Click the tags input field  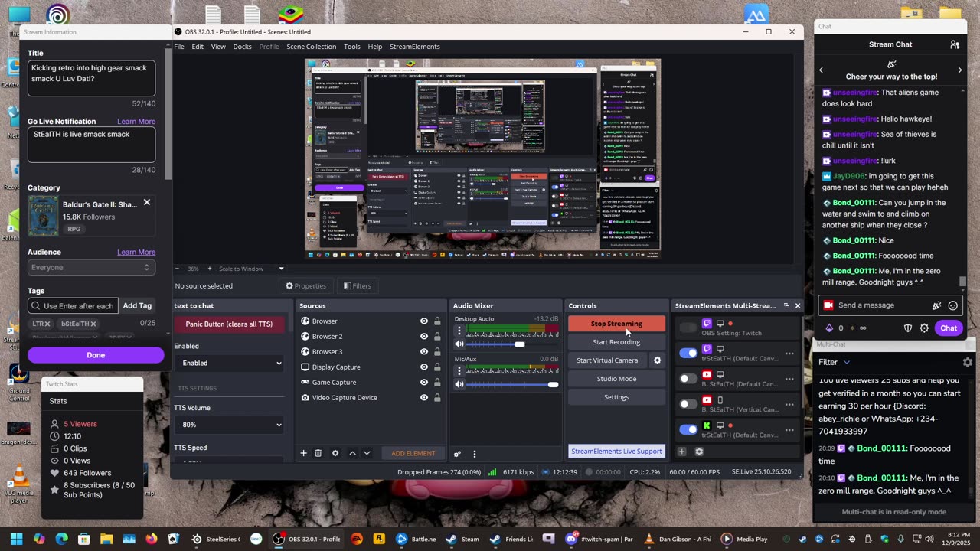73,306
